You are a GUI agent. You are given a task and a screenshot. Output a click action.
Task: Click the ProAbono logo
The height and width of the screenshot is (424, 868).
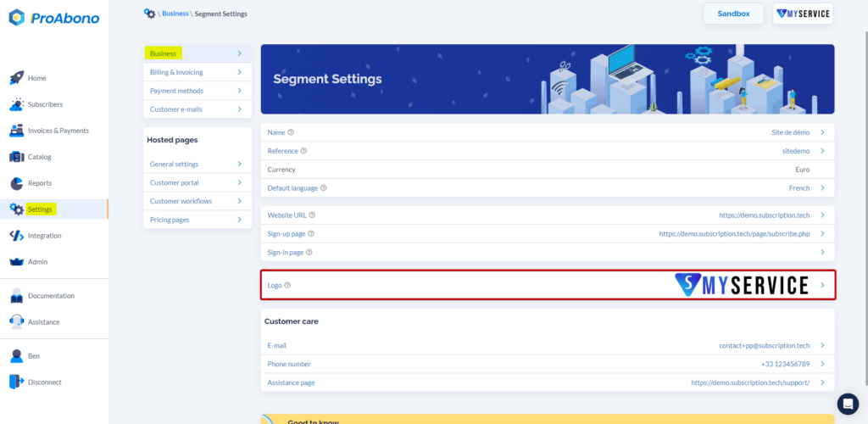(54, 18)
